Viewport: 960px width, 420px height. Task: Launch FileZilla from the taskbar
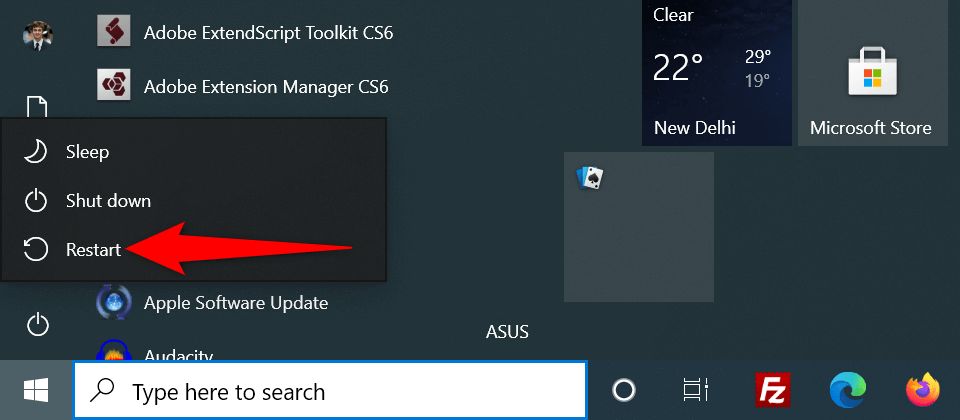pyautogui.click(x=771, y=389)
